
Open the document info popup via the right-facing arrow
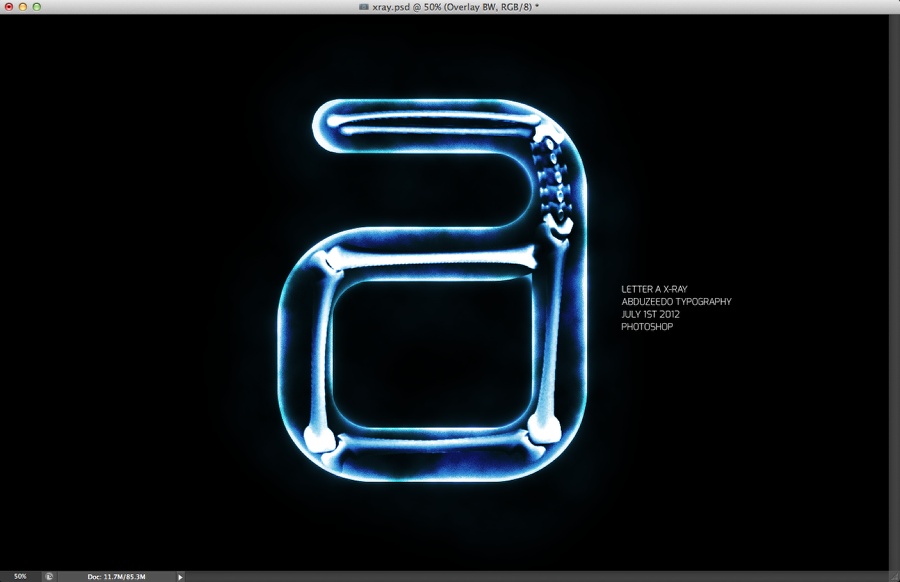click(180, 575)
